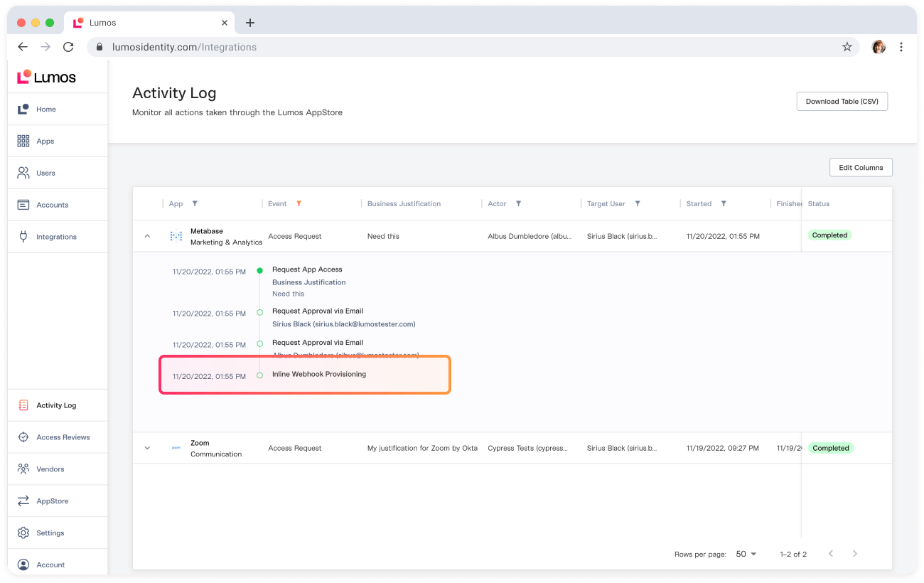Open a new browser tab

249,23
